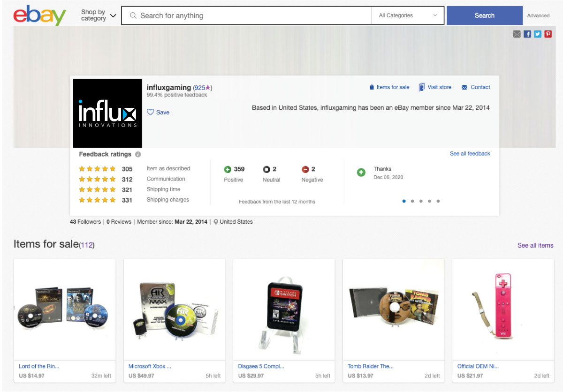The height and width of the screenshot is (392, 563).
Task: Open Microsoft Xbox Action Replay thumbnail
Action: tap(175, 309)
